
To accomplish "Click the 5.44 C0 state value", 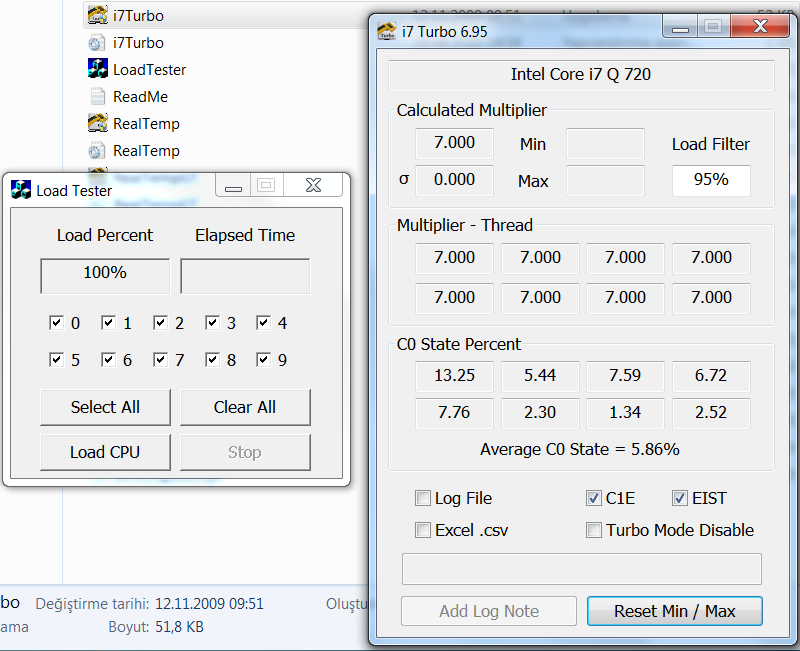I will point(540,377).
